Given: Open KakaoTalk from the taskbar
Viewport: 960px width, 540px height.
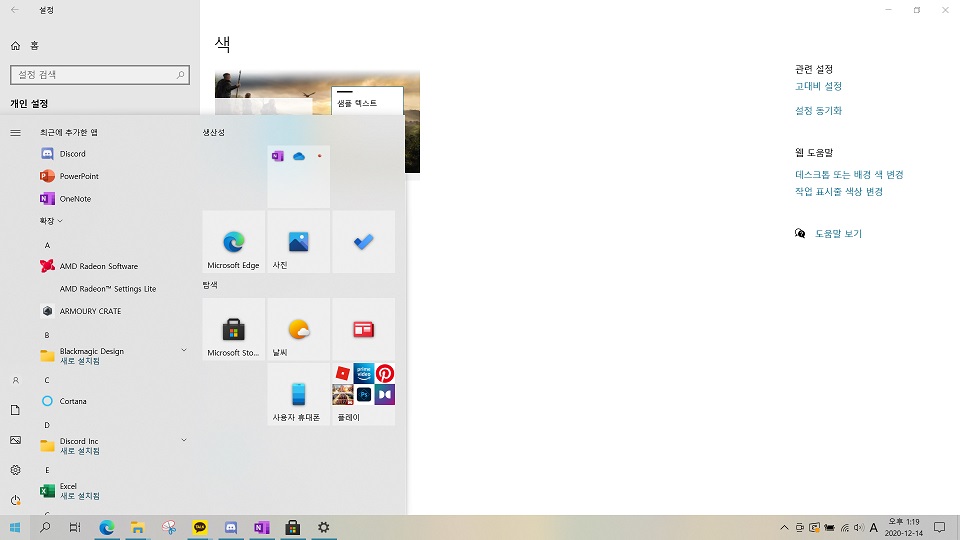Looking at the screenshot, I should [x=200, y=527].
